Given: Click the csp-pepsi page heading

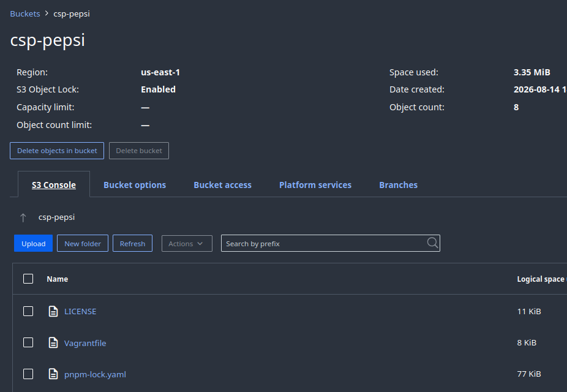Looking at the screenshot, I should click(47, 40).
